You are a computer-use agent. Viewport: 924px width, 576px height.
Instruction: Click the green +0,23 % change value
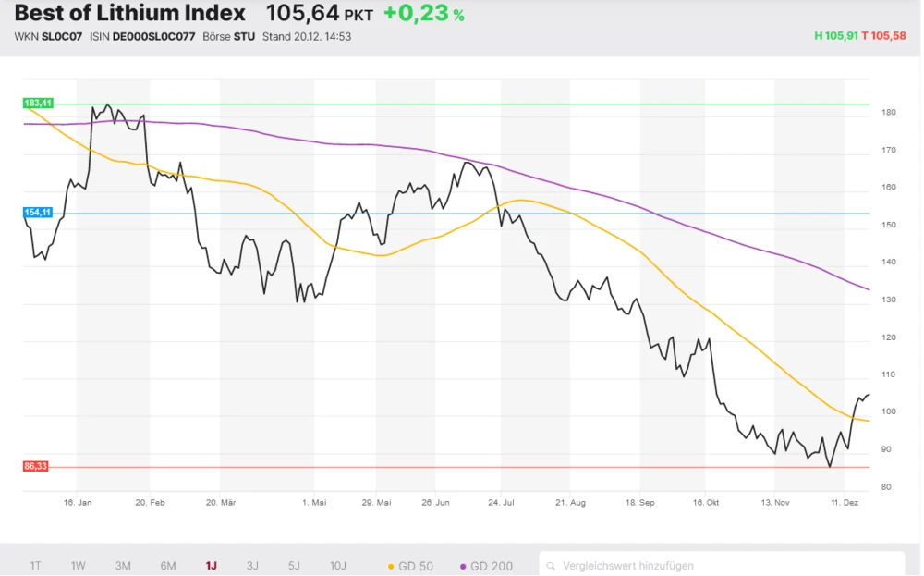[422, 15]
